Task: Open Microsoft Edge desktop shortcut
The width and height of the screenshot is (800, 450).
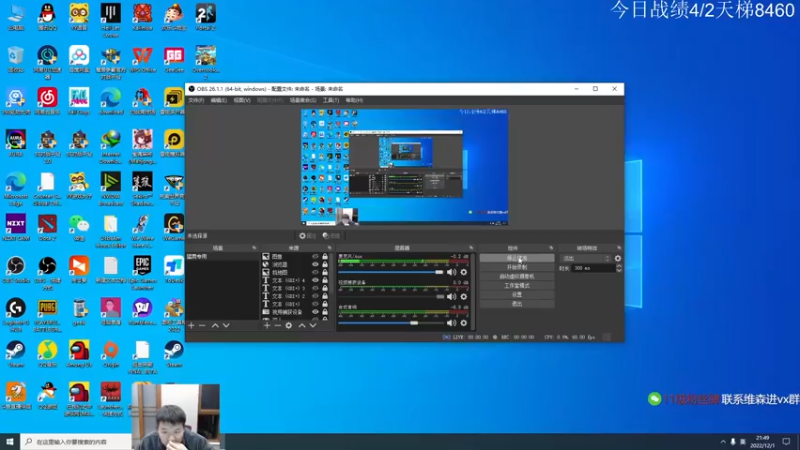Action: [x=16, y=189]
